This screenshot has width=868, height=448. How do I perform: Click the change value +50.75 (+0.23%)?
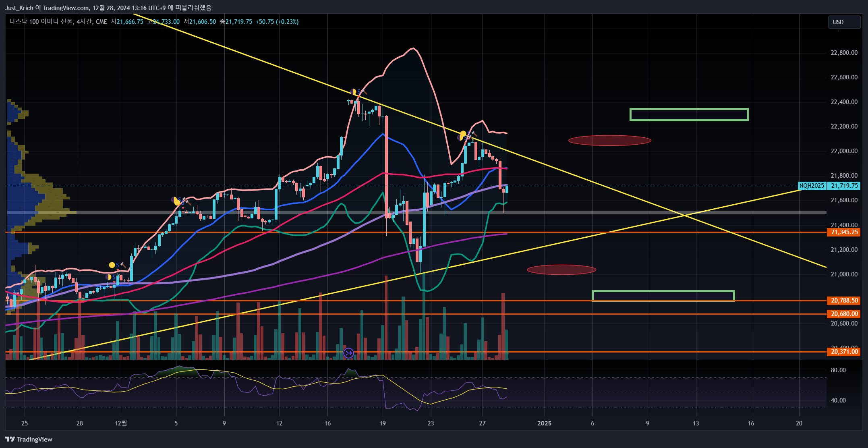(277, 22)
